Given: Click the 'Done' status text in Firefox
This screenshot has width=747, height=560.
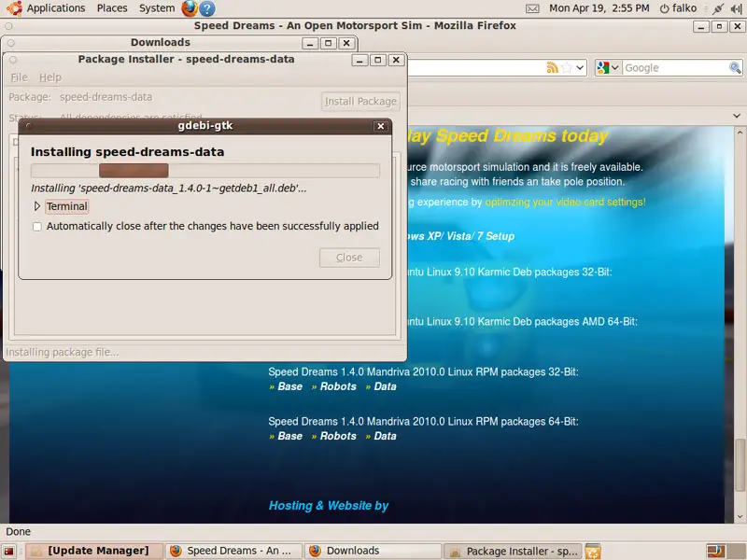Looking at the screenshot, I should (18, 531).
